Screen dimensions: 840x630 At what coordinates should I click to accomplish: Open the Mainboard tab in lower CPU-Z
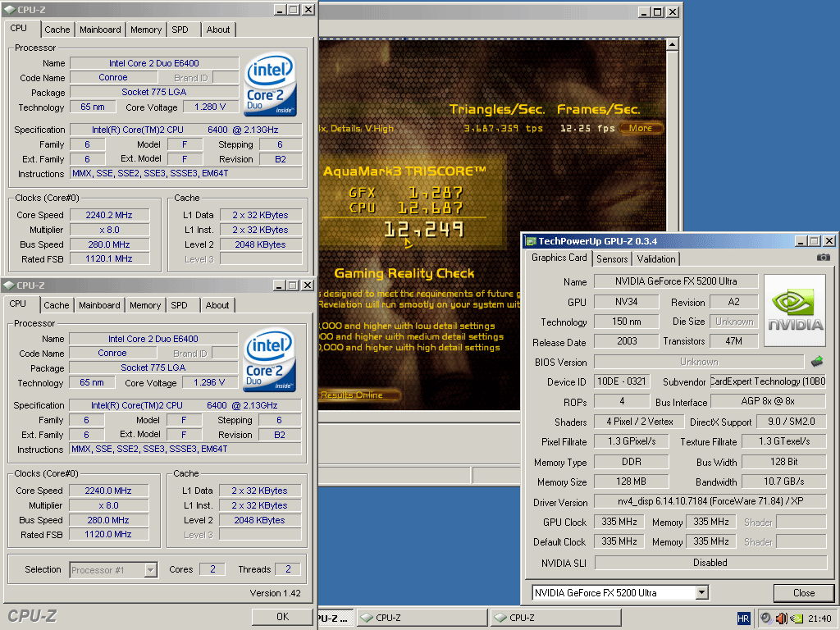tap(99, 305)
